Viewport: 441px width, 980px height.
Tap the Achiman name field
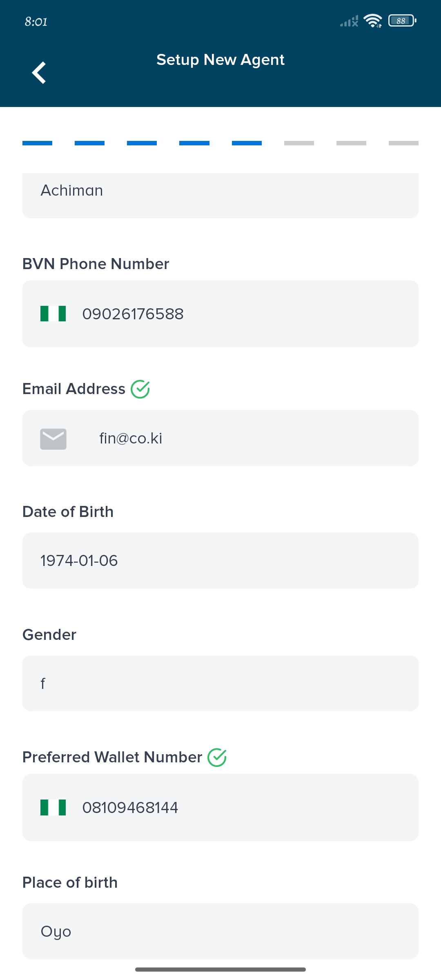pos(220,192)
